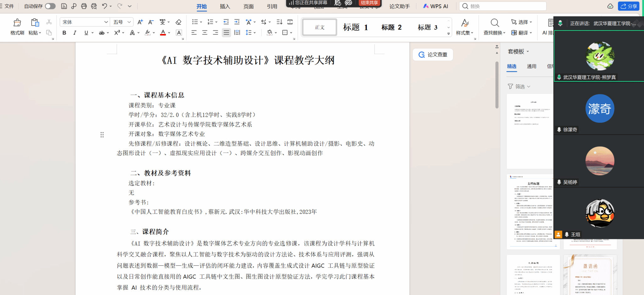The width and height of the screenshot is (644, 295).
Task: Open Find and Replace (查找替换)
Action: point(494,27)
